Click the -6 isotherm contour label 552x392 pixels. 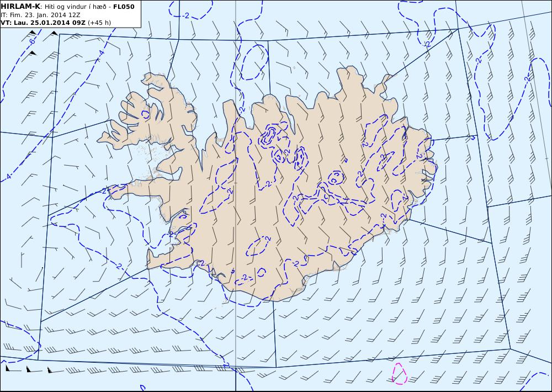31,41
